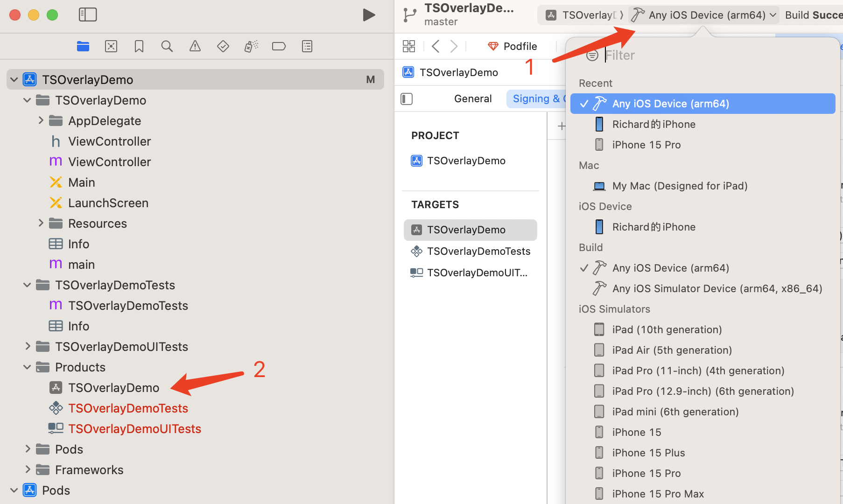Choose iPad Pro (11-inch) (4th generation) simulator
Viewport: 843px width, 504px height.
[702, 371]
